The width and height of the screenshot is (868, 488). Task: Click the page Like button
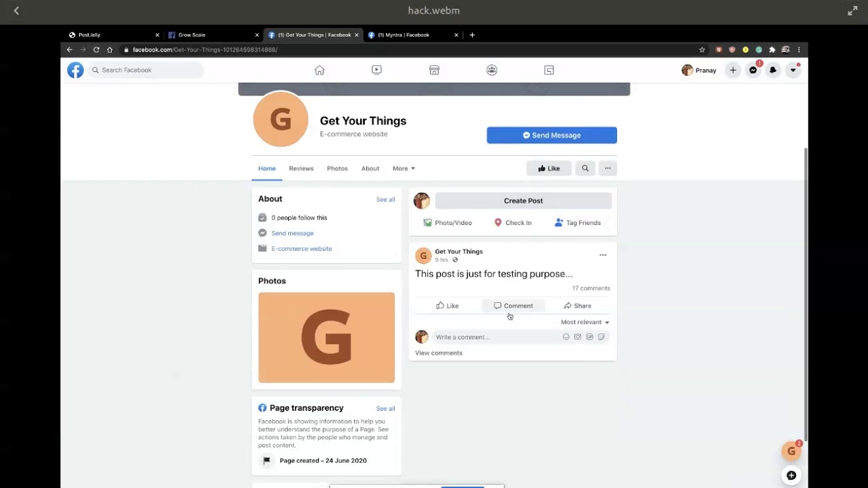(x=549, y=168)
